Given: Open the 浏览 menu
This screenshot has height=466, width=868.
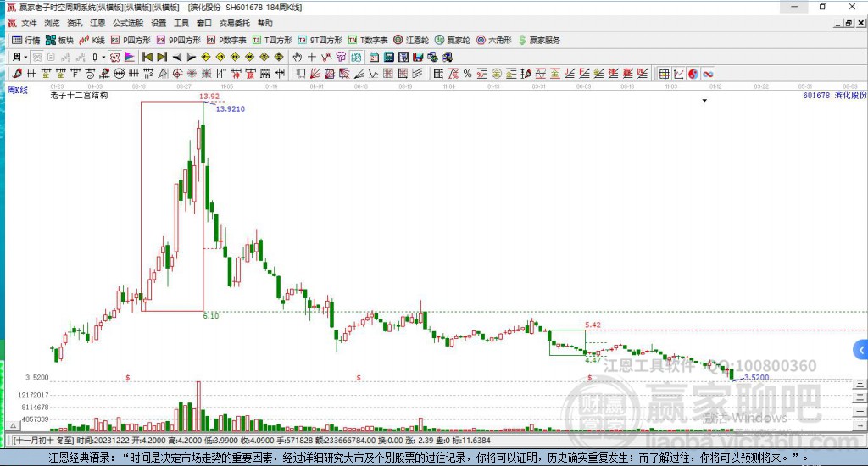Looking at the screenshot, I should 52,23.
